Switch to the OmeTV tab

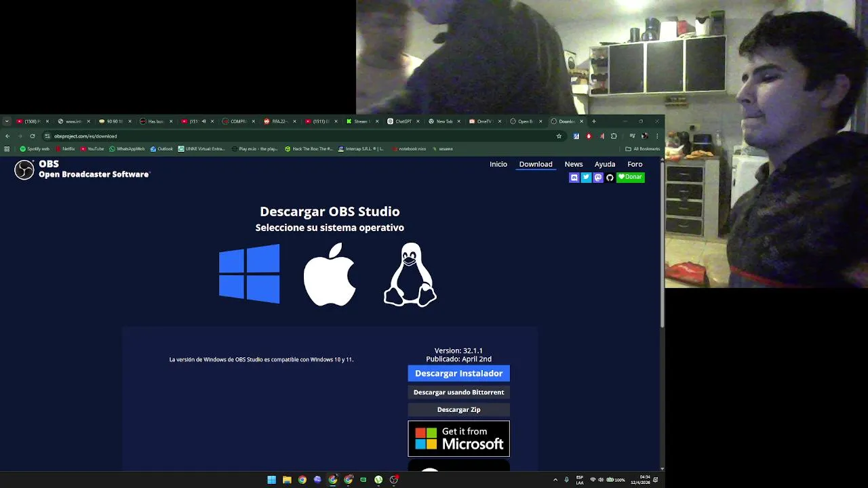pos(484,121)
